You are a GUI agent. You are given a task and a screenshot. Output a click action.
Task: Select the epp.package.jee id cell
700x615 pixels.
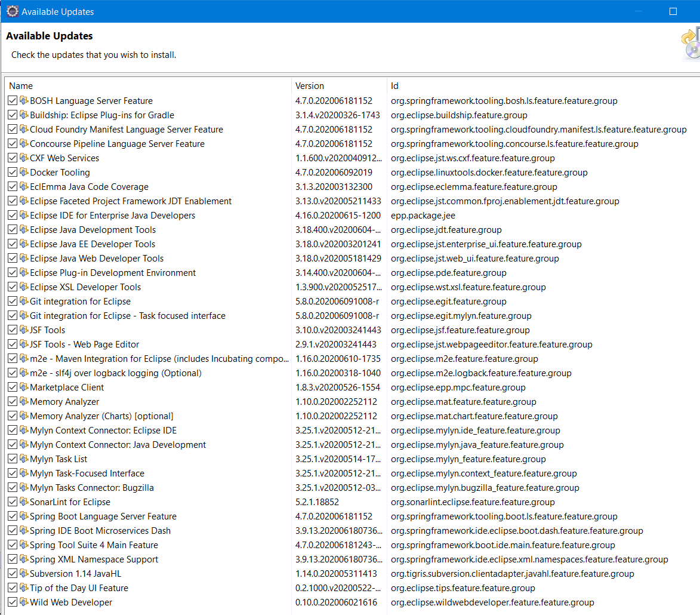(x=423, y=216)
